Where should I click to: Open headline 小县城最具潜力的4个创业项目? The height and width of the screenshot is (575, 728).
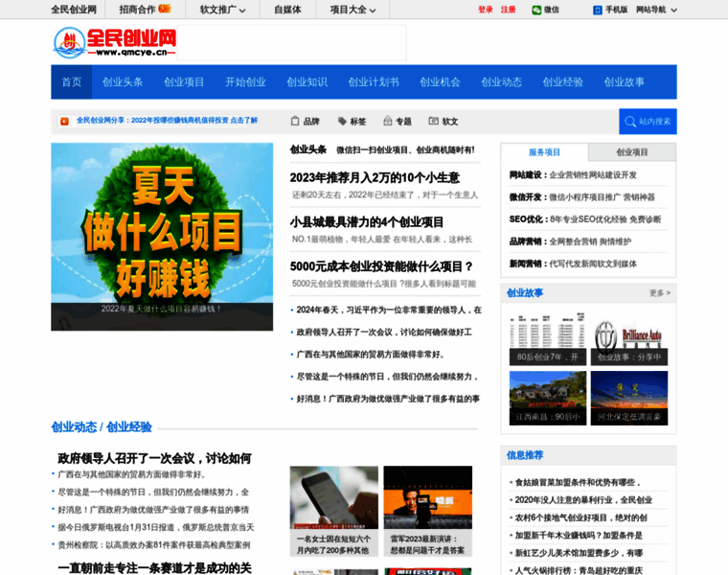pos(367,222)
